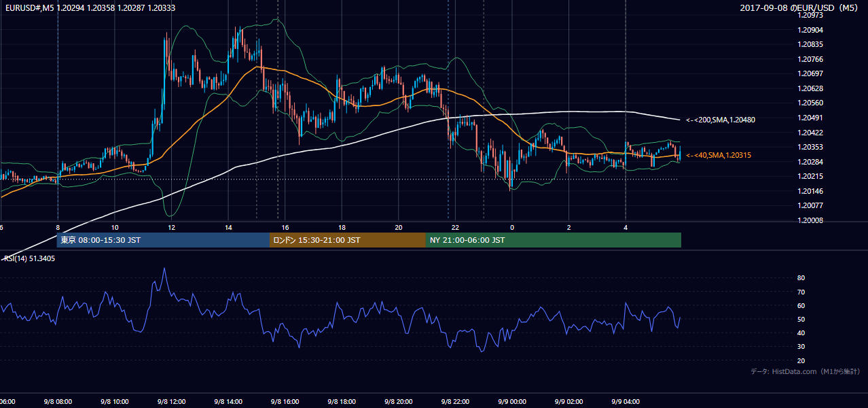Viewport: 868px width, 408px height.
Task: Click hour tick 22 on chart axis
Action: coord(456,228)
